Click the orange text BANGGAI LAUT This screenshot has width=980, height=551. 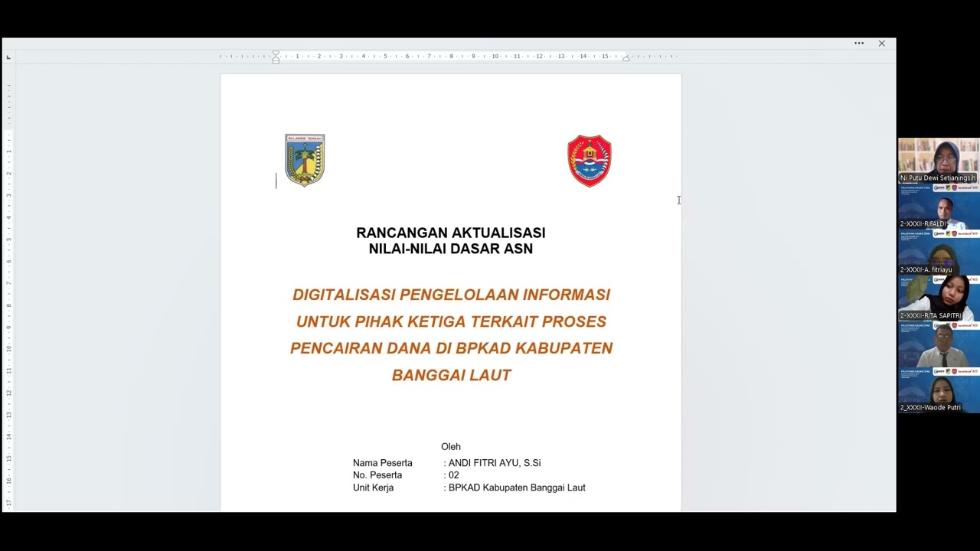click(451, 375)
